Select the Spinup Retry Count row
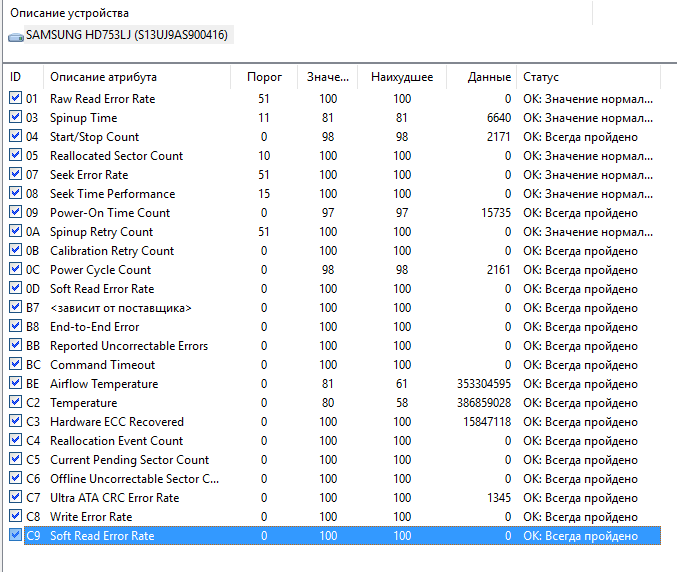Viewport: 677px width, 572px height. point(342,232)
